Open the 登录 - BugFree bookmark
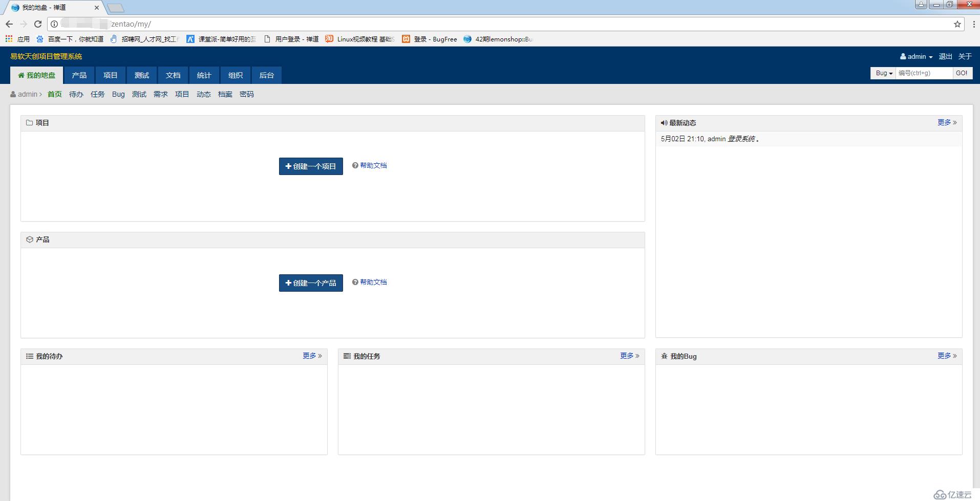The height and width of the screenshot is (501, 980). pos(430,39)
